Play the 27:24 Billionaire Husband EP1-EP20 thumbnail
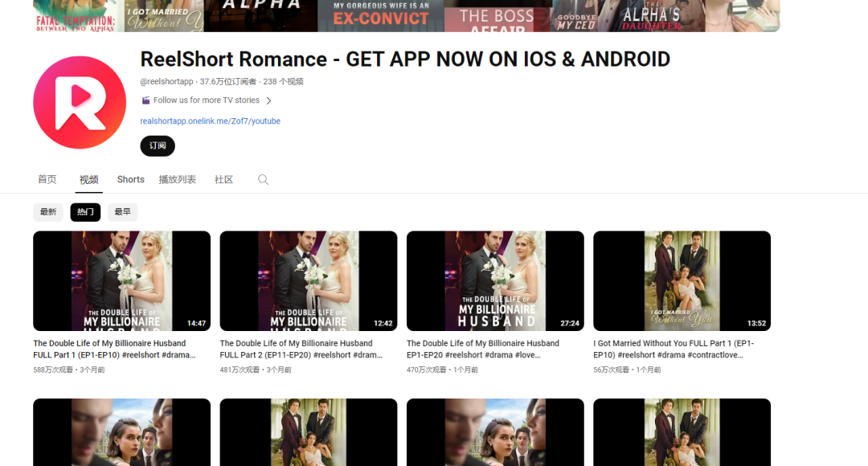This screenshot has height=466, width=868. 495,281
